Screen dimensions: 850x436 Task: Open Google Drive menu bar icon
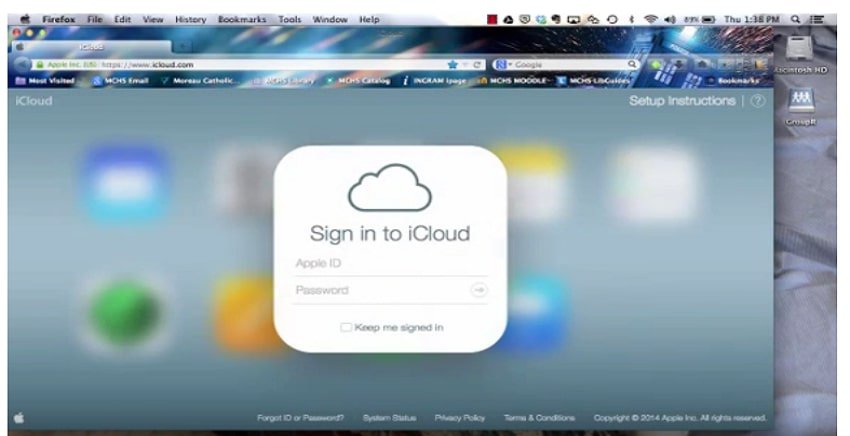(x=508, y=20)
